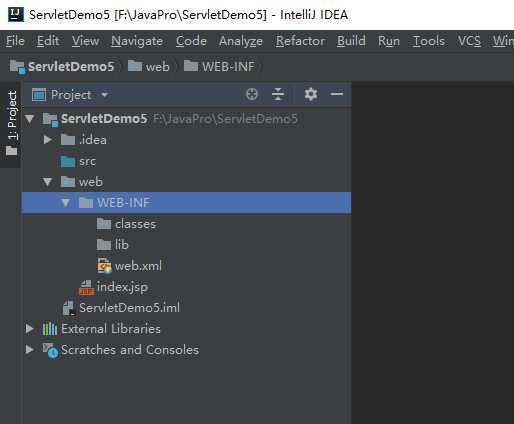
Task: Open the File menu
Action: click(15, 41)
